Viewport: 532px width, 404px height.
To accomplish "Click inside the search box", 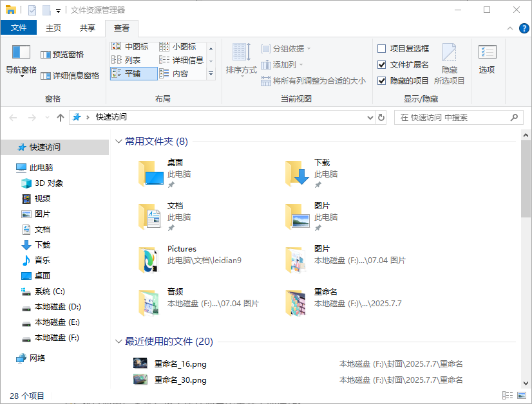I will pyautogui.click(x=451, y=117).
